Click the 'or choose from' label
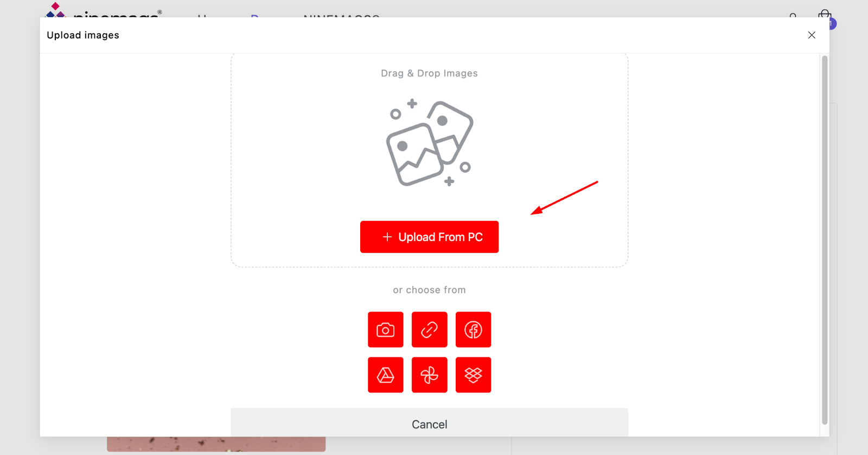The height and width of the screenshot is (455, 868). (429, 290)
